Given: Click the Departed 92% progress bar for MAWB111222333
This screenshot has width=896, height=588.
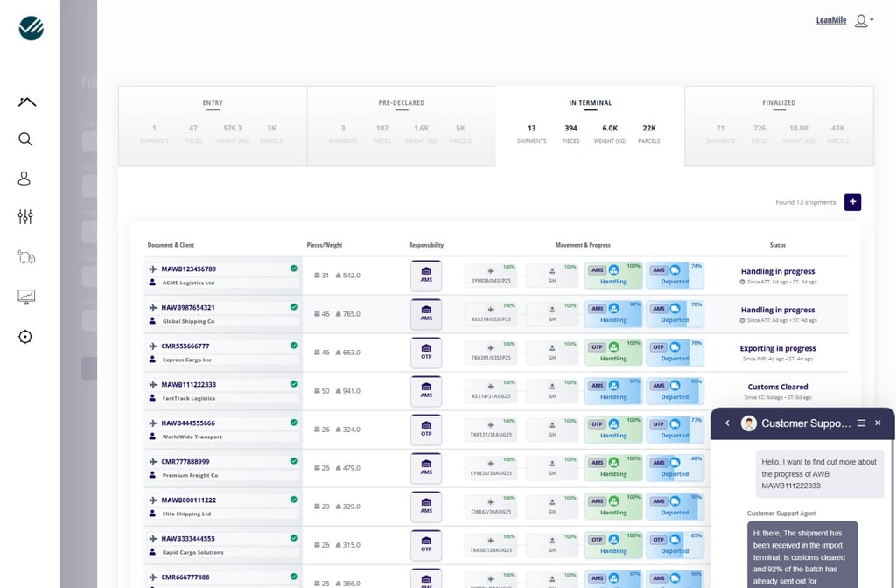Looking at the screenshot, I should pos(675,391).
